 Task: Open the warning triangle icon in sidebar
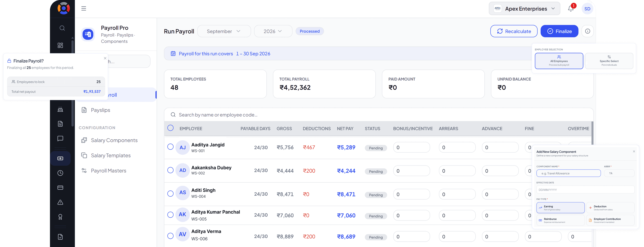60,202
